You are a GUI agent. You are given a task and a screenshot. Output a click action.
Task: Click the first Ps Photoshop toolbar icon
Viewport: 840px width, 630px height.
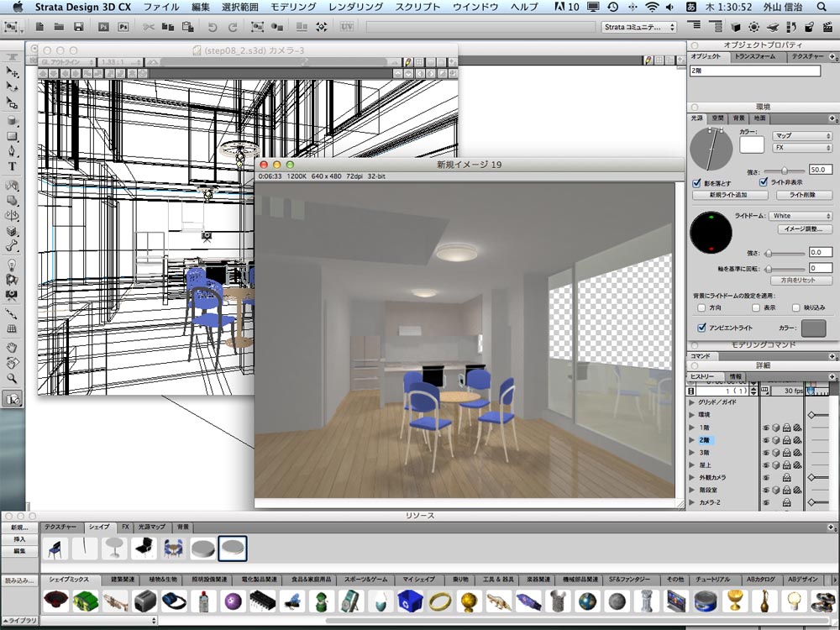[103, 27]
